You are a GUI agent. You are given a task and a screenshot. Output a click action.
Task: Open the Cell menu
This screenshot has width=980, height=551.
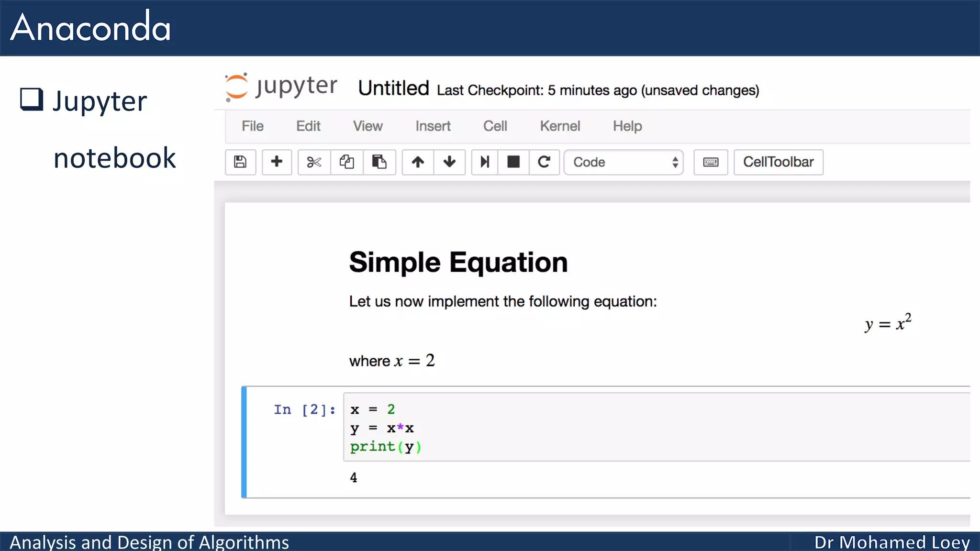tap(495, 126)
